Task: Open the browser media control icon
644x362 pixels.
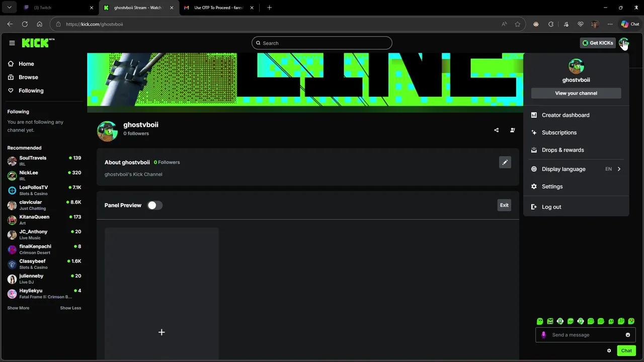Action: (566, 24)
